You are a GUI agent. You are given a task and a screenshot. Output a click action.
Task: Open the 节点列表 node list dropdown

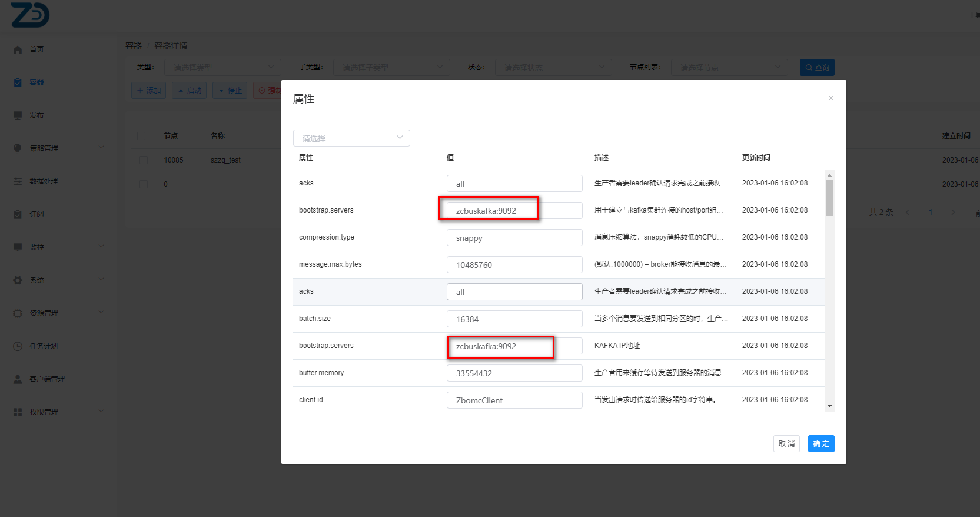pyautogui.click(x=729, y=68)
